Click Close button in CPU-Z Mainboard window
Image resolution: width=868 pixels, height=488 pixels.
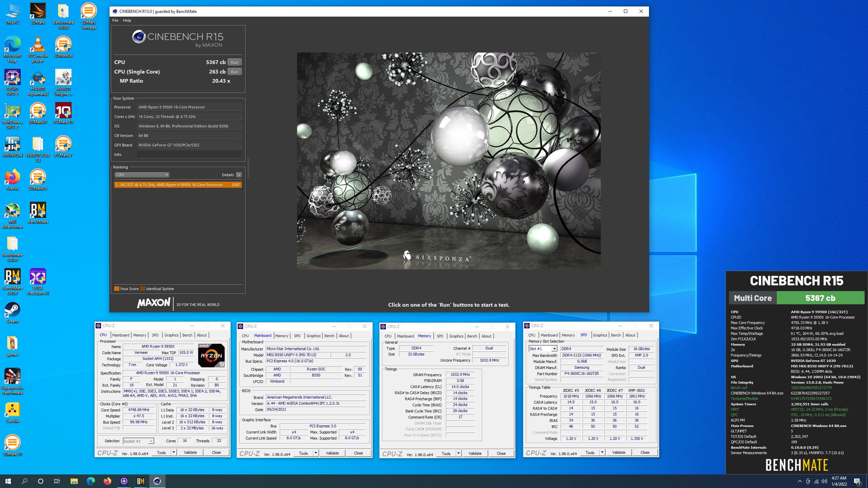(358, 453)
